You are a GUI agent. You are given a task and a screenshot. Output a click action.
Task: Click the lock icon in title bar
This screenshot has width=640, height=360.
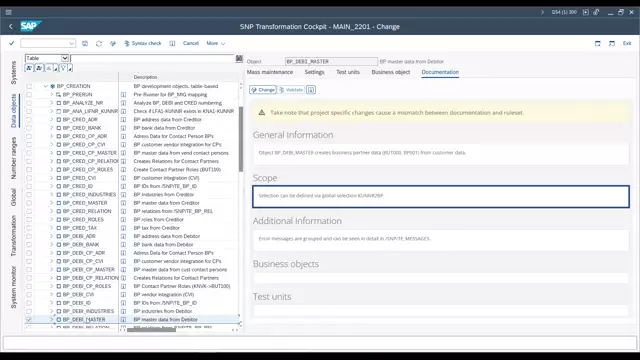pyautogui.click(x=597, y=12)
